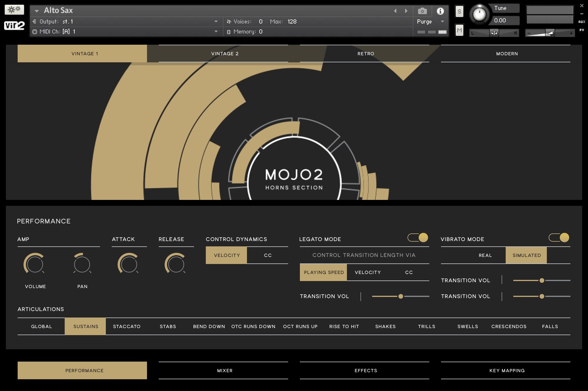The image size is (588, 391).
Task: Click the second Vibrato TRANSITION VOL slider
Action: coord(542,296)
